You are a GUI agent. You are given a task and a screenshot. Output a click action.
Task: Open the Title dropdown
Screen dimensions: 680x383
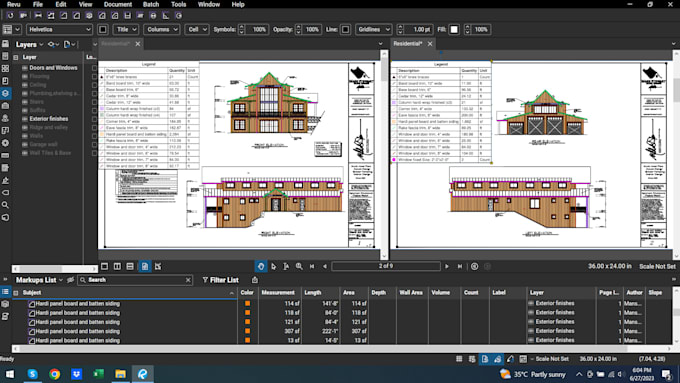126,29
